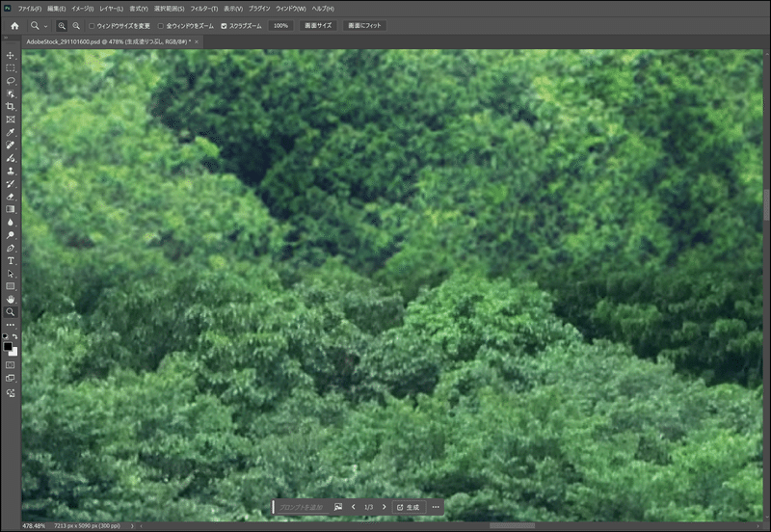Open the ウィンドウ menu
This screenshot has width=771, height=532.
point(291,9)
